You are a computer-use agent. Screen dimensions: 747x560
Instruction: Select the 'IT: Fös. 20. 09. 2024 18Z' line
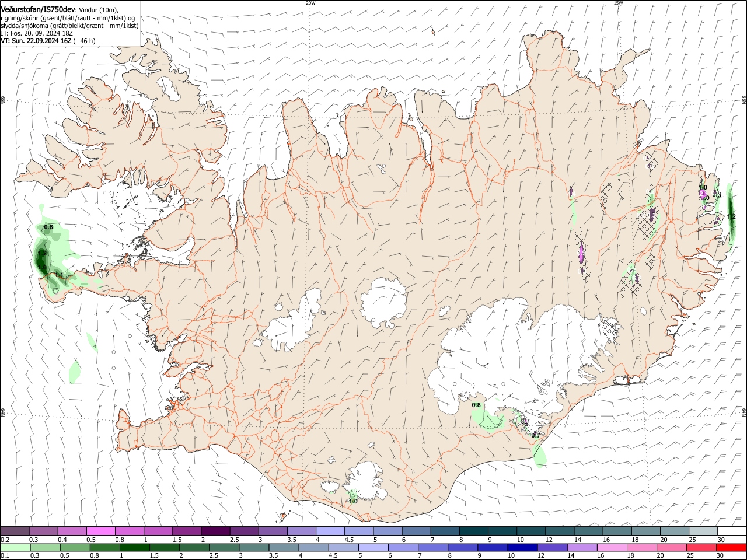37,33
